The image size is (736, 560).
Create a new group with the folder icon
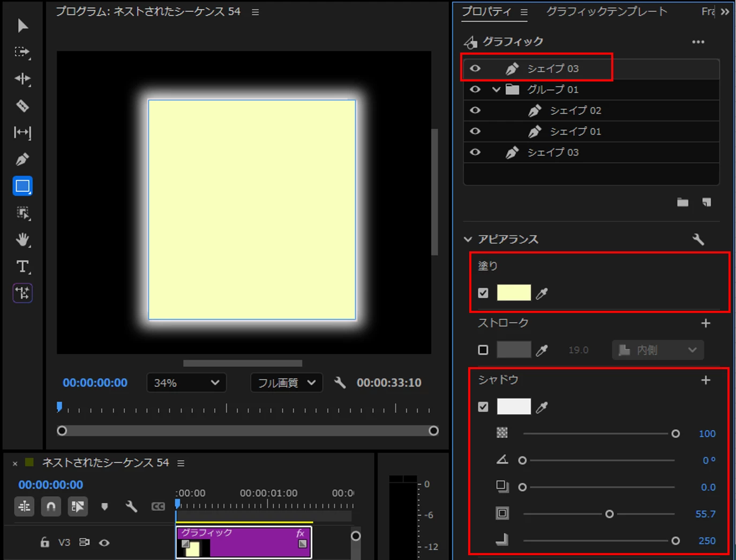tap(682, 202)
